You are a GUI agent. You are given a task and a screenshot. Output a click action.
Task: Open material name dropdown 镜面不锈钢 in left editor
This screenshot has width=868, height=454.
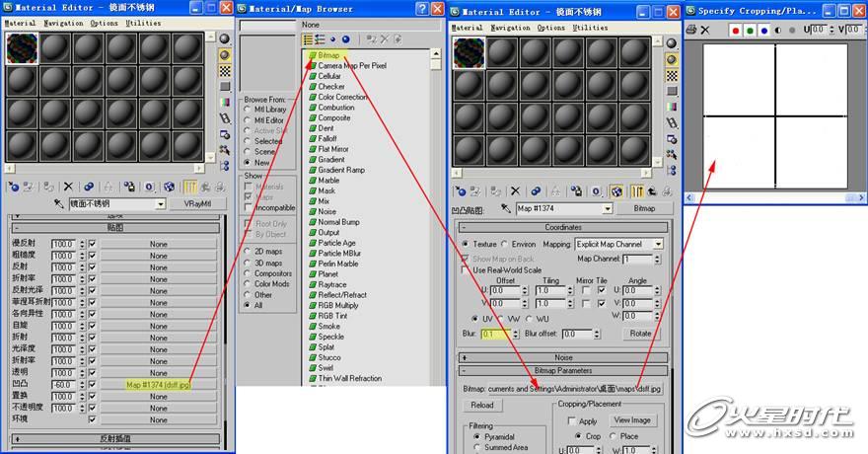click(x=161, y=204)
